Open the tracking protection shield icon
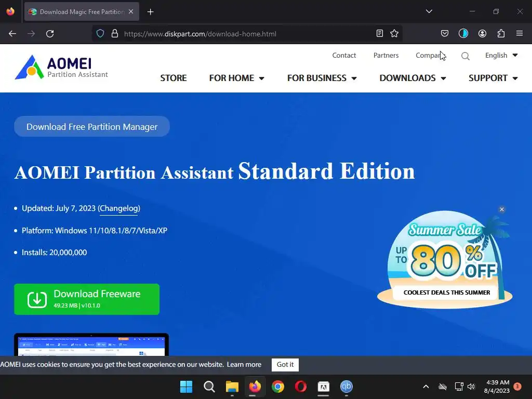532x399 pixels. pos(100,34)
